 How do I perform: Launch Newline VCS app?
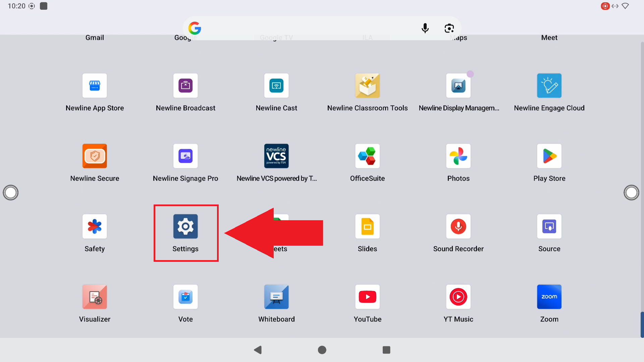tap(276, 156)
